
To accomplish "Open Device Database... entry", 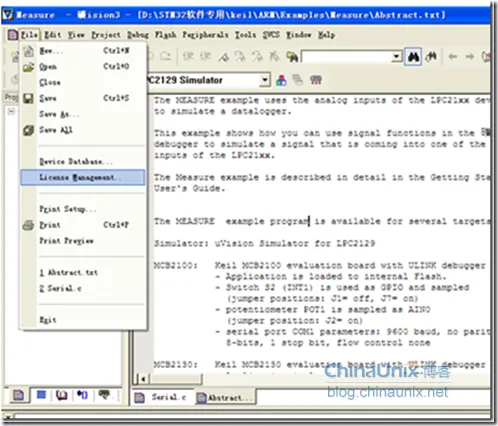I will pyautogui.click(x=83, y=162).
